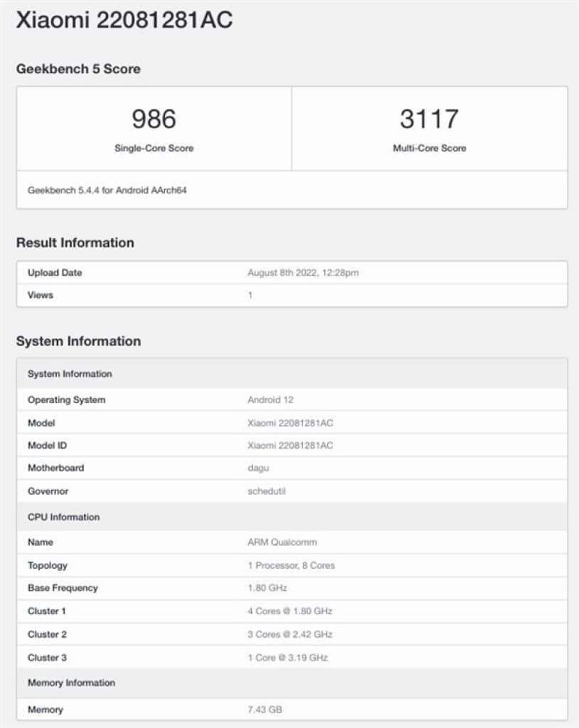Click the Topology value 1 Processor, 8 Cores
Viewport: 579px width, 728px height.
[291, 566]
